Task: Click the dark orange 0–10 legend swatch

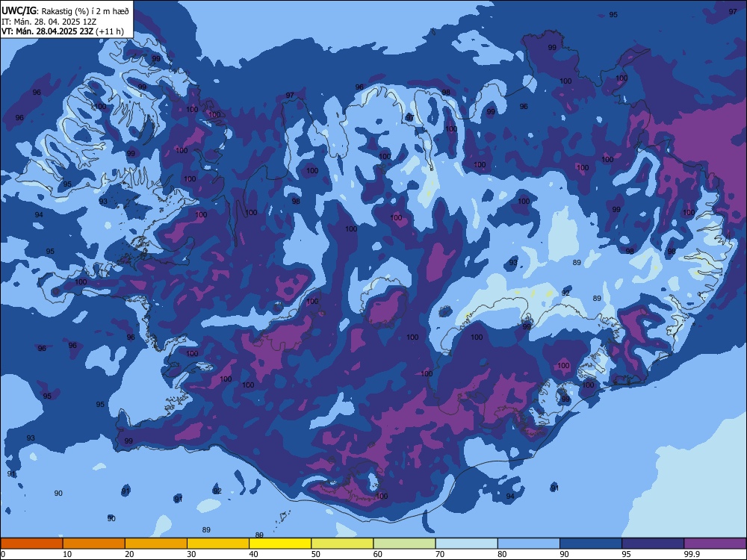Action: 32,544
